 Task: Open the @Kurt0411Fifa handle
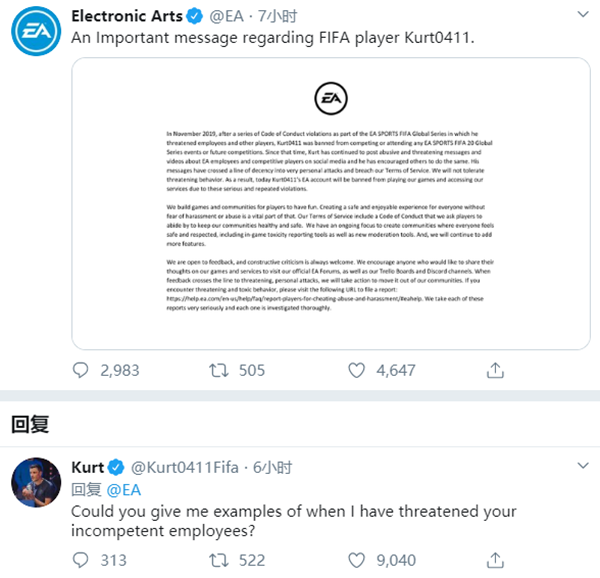click(186, 467)
